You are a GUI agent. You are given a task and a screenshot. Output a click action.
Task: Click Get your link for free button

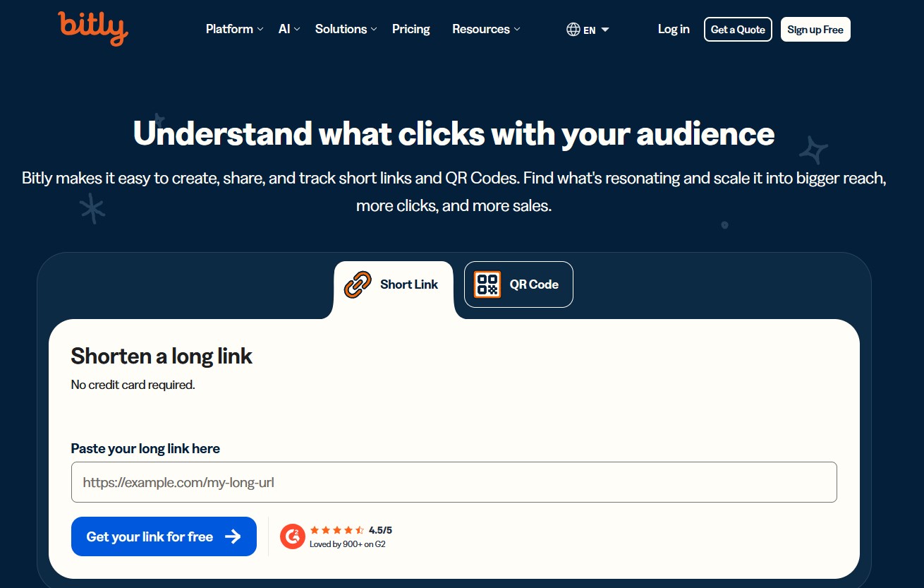(164, 536)
